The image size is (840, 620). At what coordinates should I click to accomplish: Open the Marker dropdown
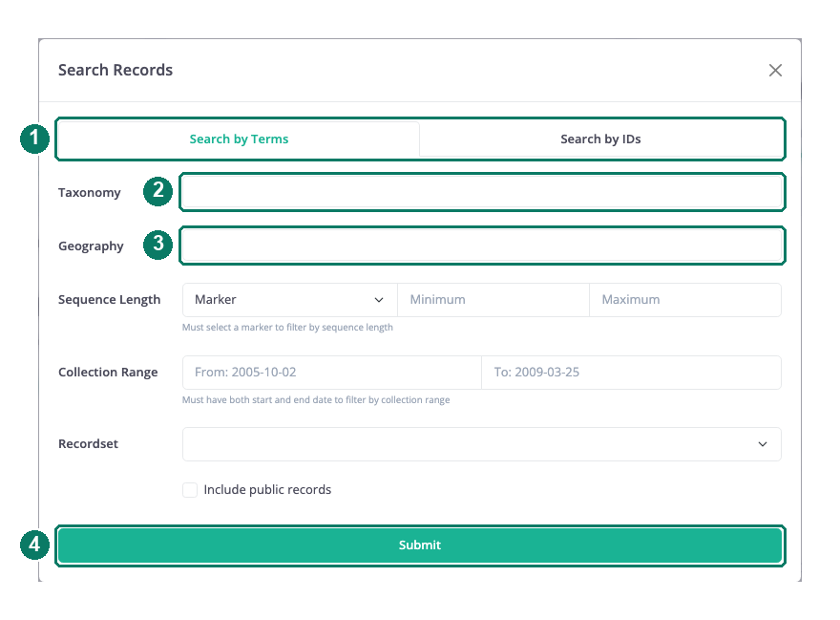290,300
